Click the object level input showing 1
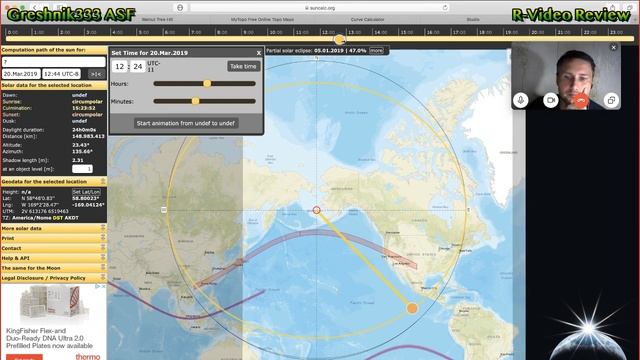 (x=82, y=169)
